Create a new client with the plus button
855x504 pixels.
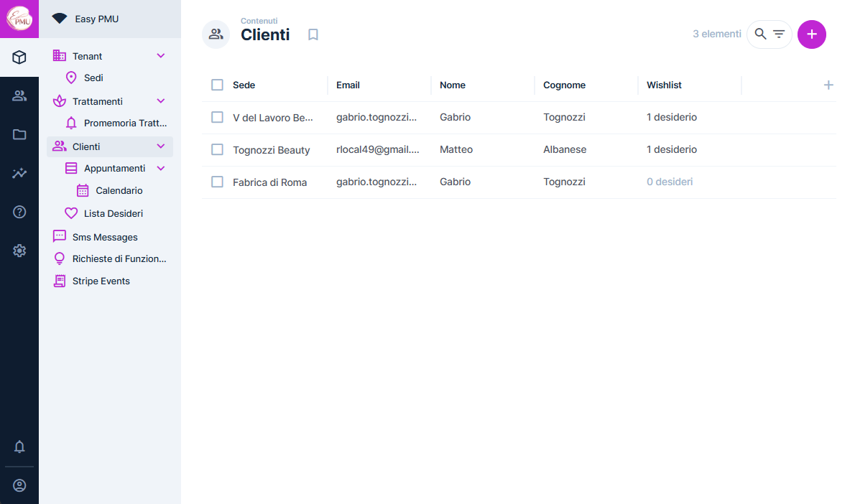tap(812, 34)
